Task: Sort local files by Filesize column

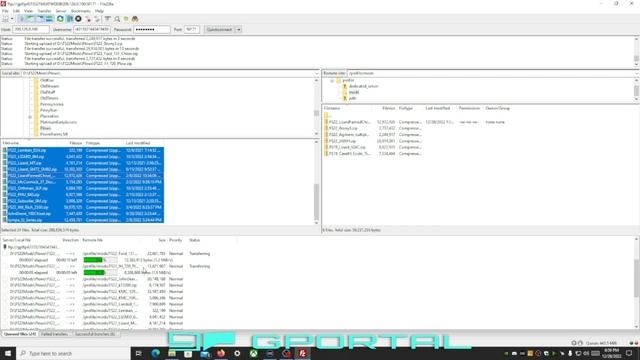Action: [x=76, y=143]
